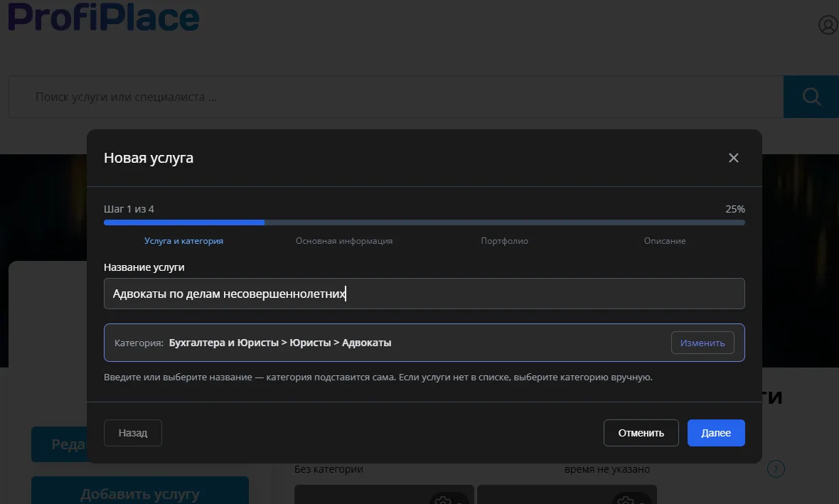Click the step progress bar
The width and height of the screenshot is (839, 504).
coord(424,222)
